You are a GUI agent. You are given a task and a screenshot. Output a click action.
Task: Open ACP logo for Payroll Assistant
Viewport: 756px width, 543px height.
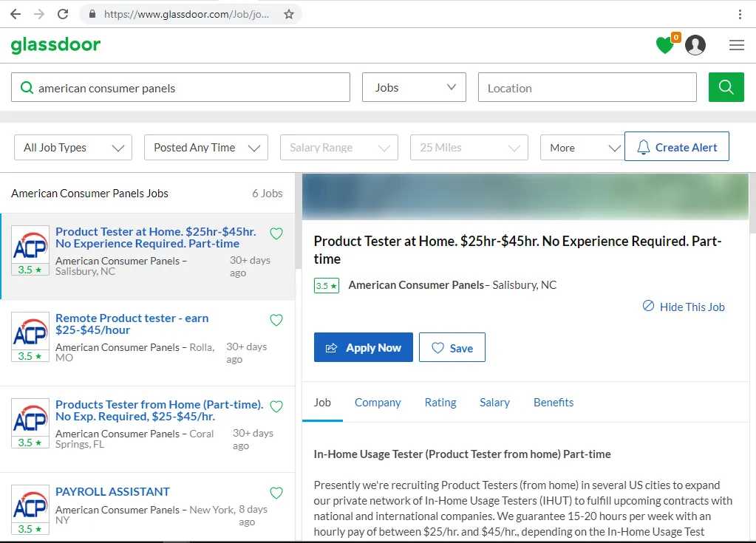pos(30,505)
